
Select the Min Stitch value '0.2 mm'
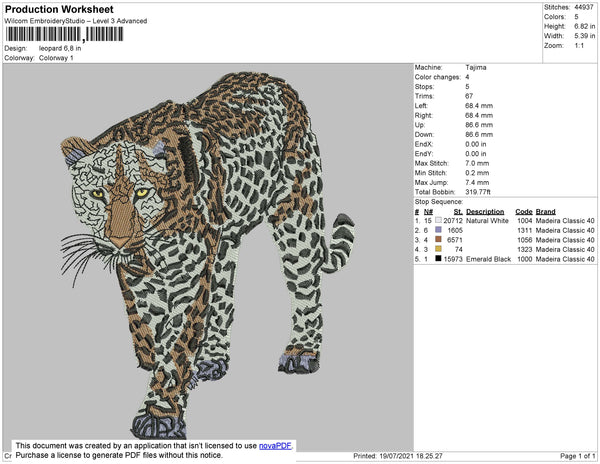click(x=477, y=173)
